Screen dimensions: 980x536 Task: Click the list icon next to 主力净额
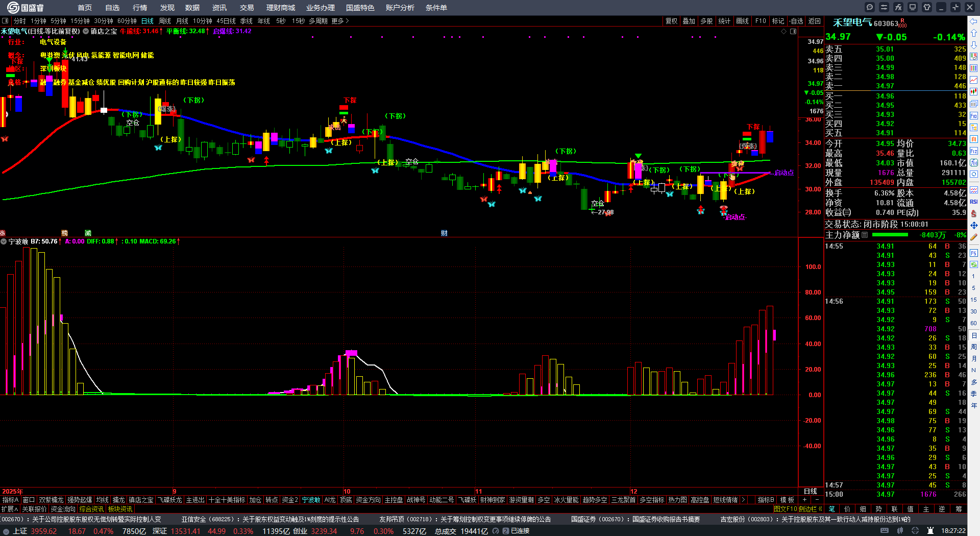pos(865,235)
